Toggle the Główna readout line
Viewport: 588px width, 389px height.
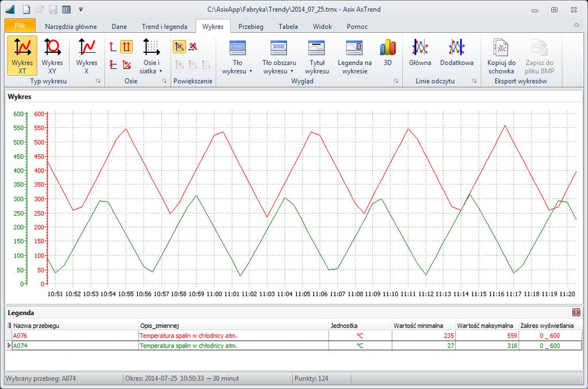coord(420,52)
